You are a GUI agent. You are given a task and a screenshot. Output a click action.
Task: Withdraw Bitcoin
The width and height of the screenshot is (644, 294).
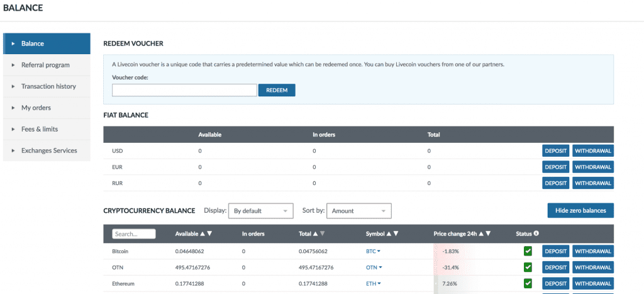coord(593,251)
